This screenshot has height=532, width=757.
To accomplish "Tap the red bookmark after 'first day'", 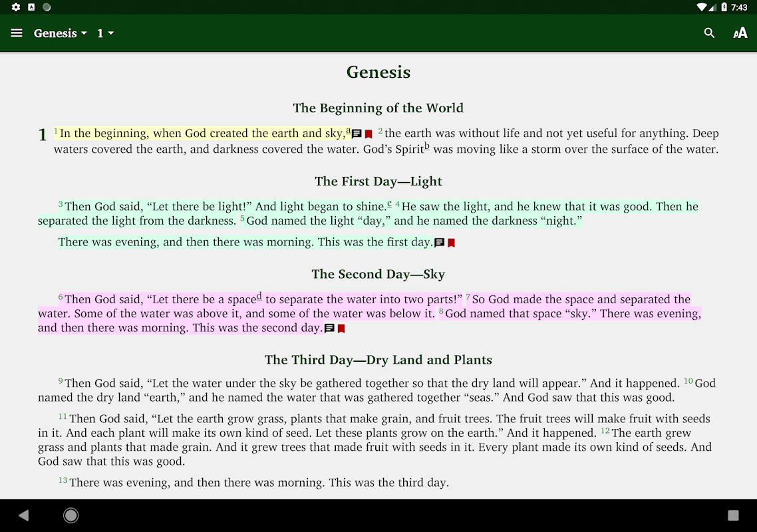I will [451, 243].
